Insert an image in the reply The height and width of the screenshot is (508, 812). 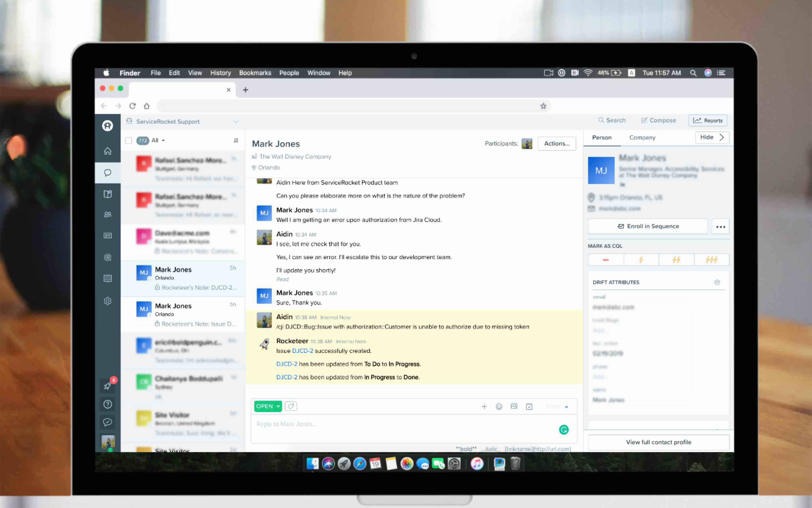(x=514, y=407)
